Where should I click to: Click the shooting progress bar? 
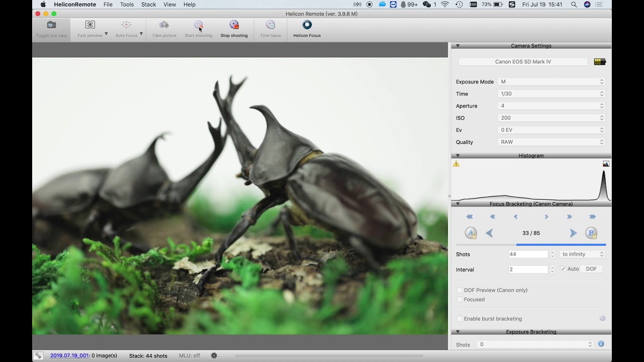point(329,356)
